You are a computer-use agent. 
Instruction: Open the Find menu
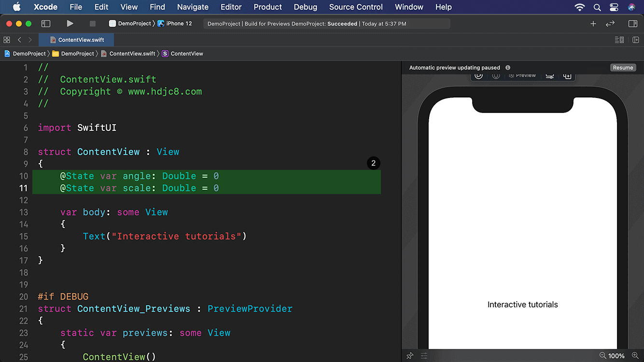[x=157, y=7]
